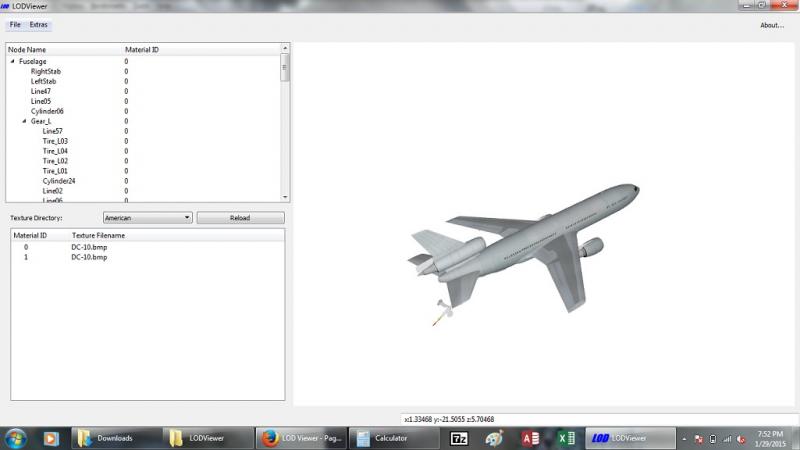Select the RightStab node
Viewport: 800px width, 450px height.
(x=45, y=71)
